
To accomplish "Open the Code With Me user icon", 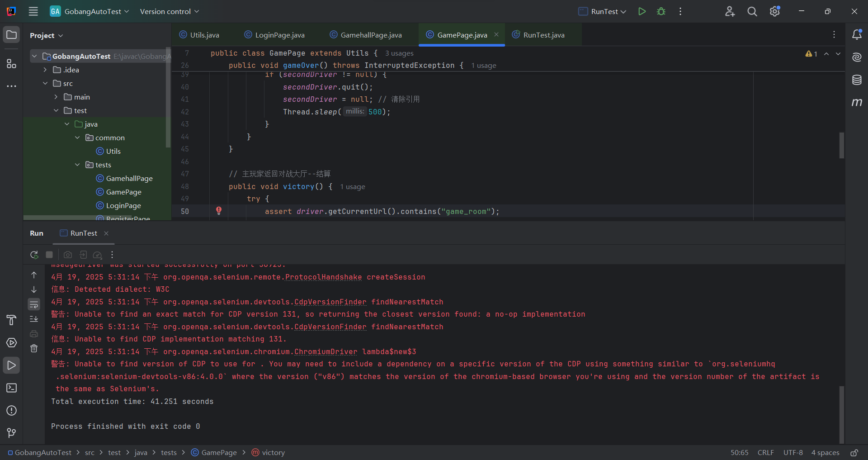I will (730, 11).
